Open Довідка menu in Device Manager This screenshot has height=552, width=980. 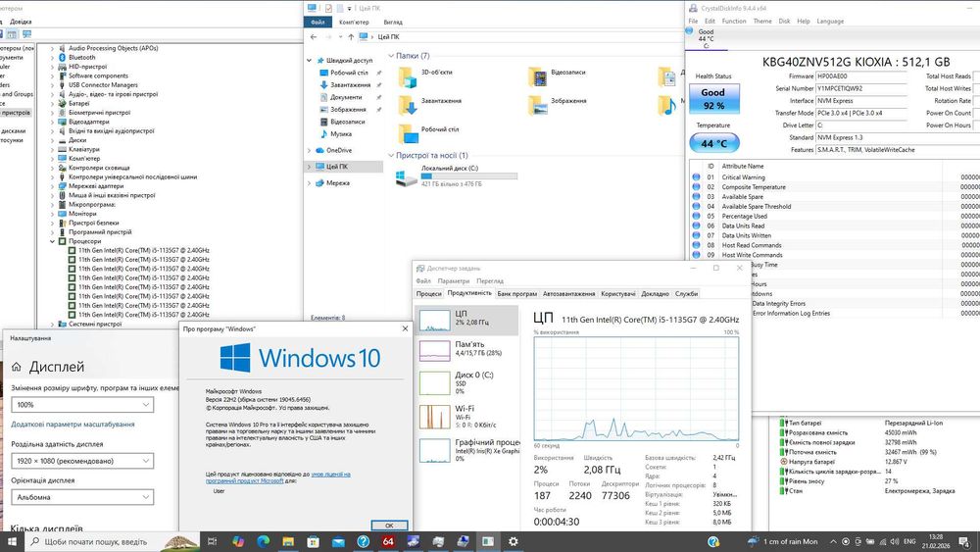point(21,22)
